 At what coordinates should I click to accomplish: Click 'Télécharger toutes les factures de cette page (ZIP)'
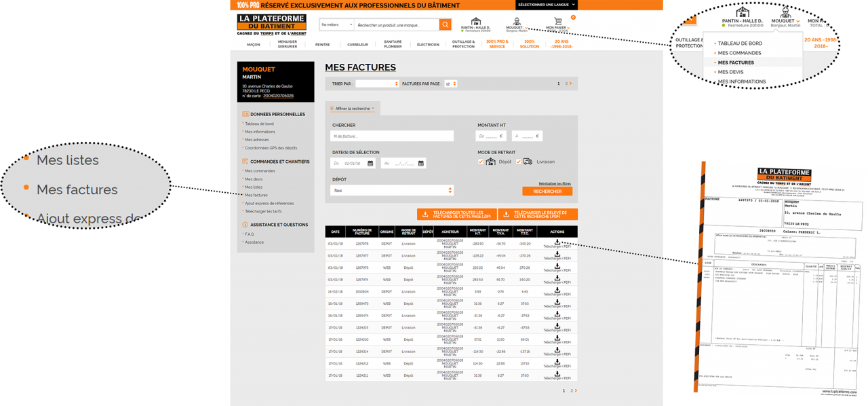(x=457, y=215)
